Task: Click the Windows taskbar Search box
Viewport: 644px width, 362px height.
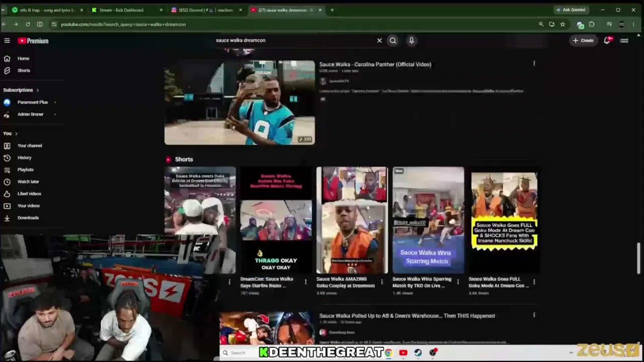Action: (238, 353)
